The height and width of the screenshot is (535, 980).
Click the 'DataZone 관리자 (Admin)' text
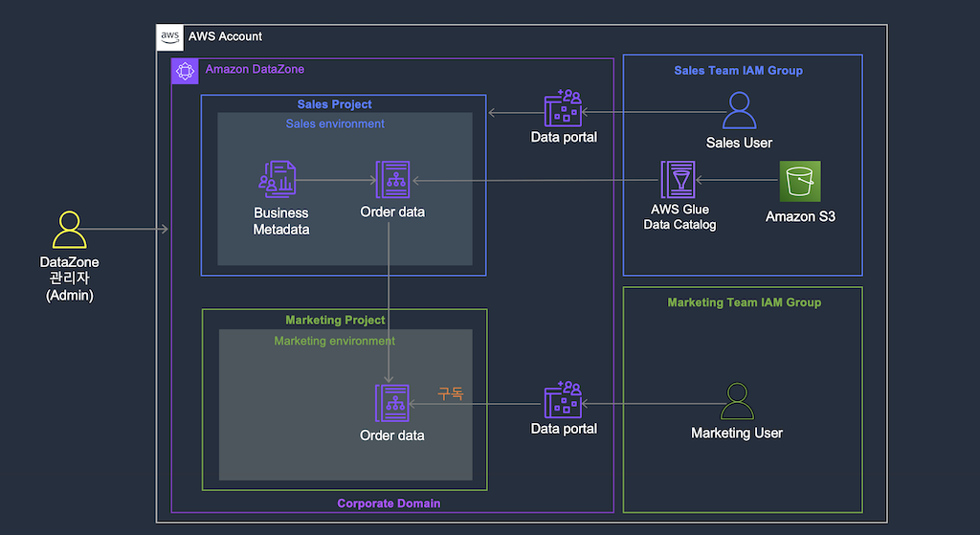point(69,279)
